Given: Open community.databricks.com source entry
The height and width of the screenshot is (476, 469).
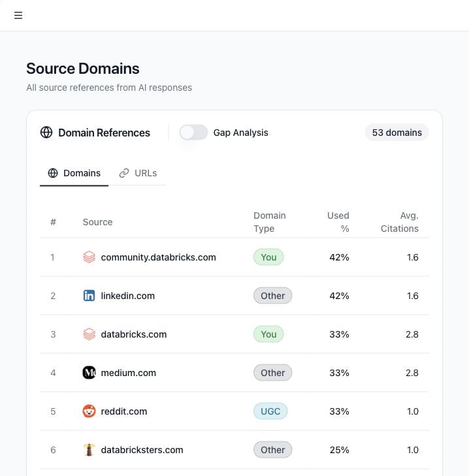Looking at the screenshot, I should point(158,257).
